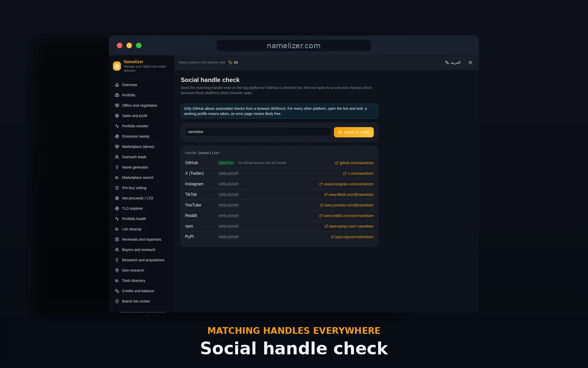Screen dimensions: 588x368
Task: Open TLD explorer page
Action: coord(141,209)
